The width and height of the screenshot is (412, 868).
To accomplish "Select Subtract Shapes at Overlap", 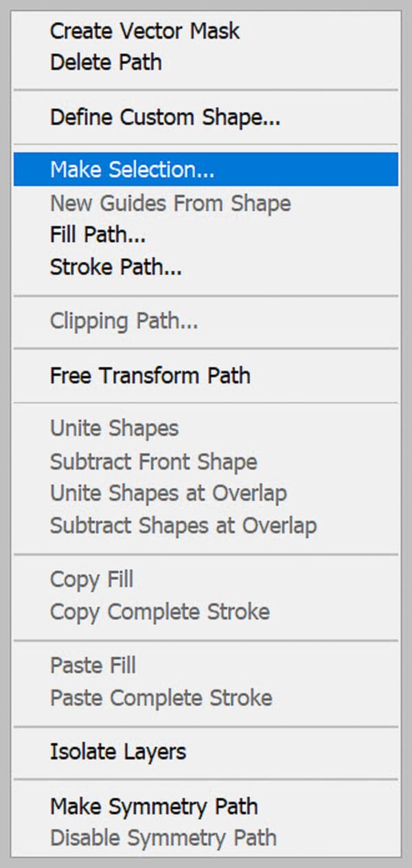I will pyautogui.click(x=183, y=526).
